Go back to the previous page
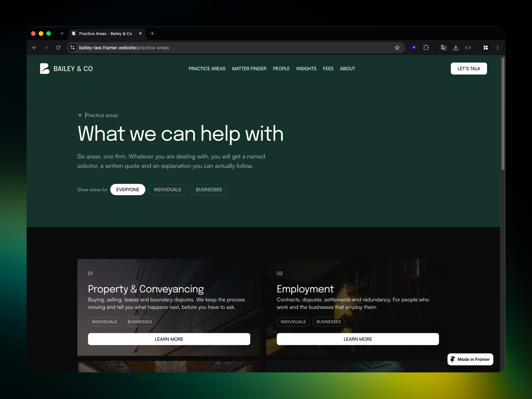This screenshot has height=399, width=532. tap(35, 48)
